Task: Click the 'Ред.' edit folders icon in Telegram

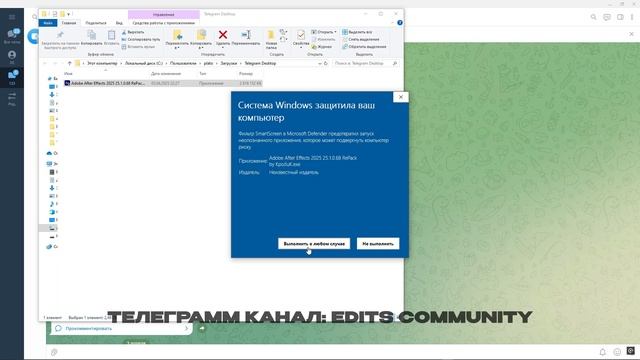Action: [x=12, y=98]
